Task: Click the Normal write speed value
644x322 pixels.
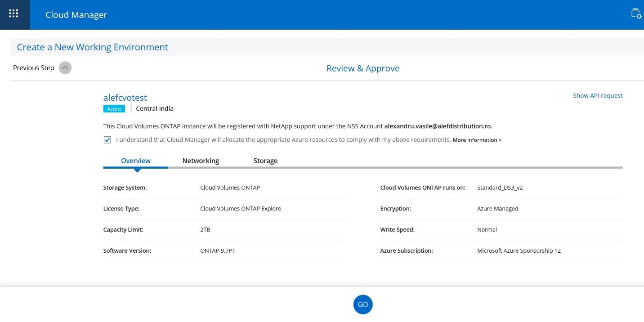Action: [x=487, y=230]
